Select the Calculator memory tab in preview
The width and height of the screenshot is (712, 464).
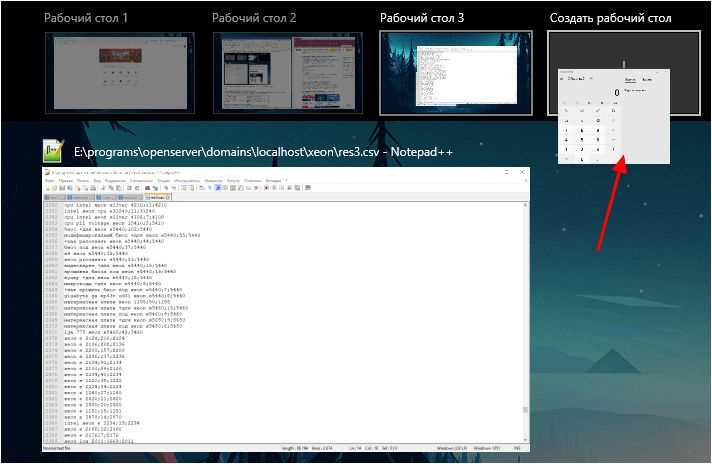tap(645, 79)
